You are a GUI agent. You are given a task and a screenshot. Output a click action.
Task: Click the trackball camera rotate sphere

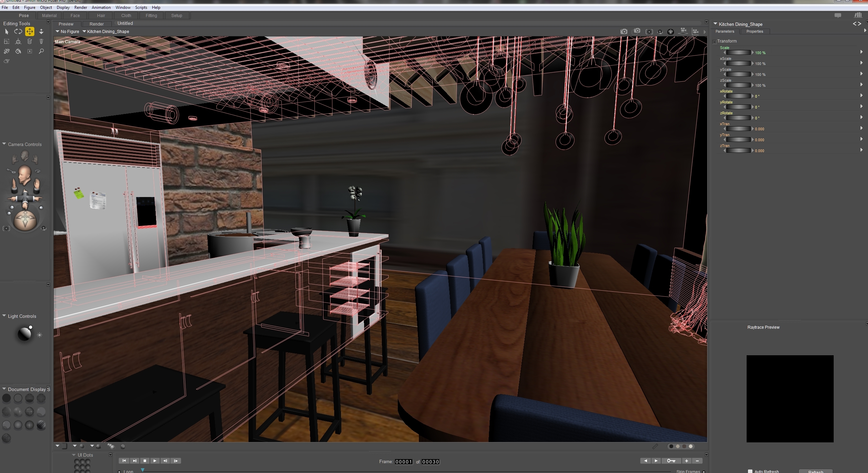(25, 220)
